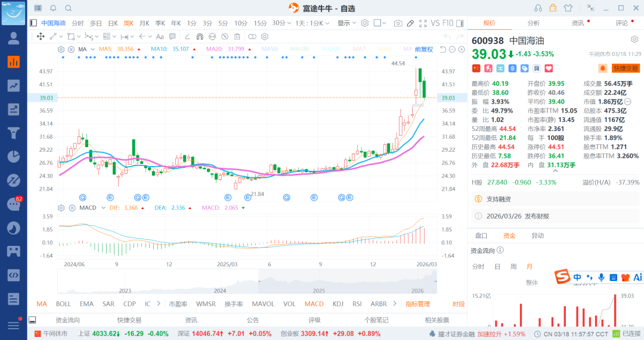Click the orange price alert bell
This screenshot has height=340, width=644.
click(x=602, y=68)
